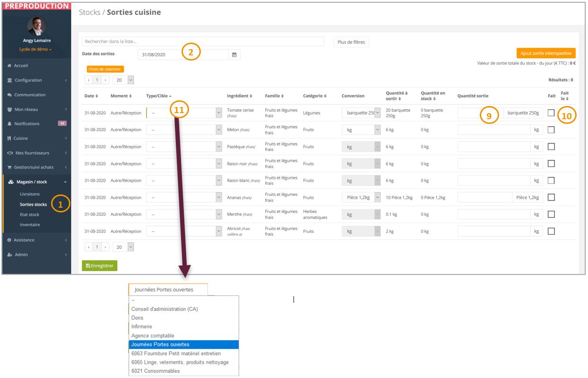
Task: Select Journées Portes ouvertes option
Action: [x=184, y=344]
